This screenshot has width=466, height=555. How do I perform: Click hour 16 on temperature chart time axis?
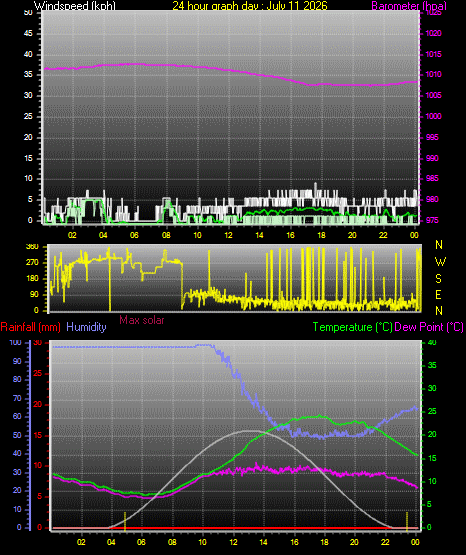[x=294, y=542]
